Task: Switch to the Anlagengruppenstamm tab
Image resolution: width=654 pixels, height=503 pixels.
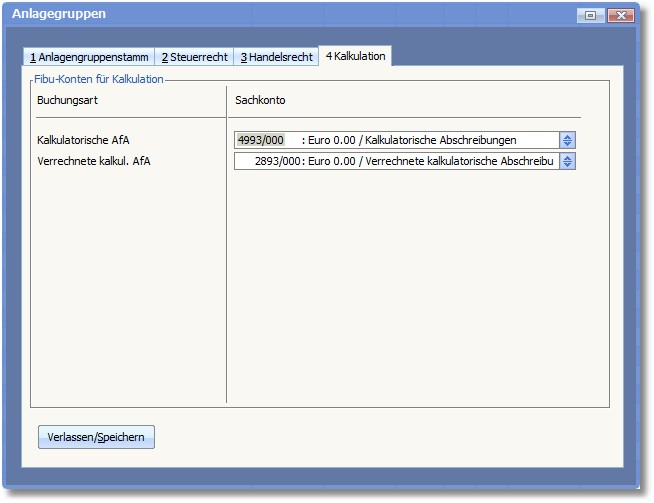Action: point(89,57)
